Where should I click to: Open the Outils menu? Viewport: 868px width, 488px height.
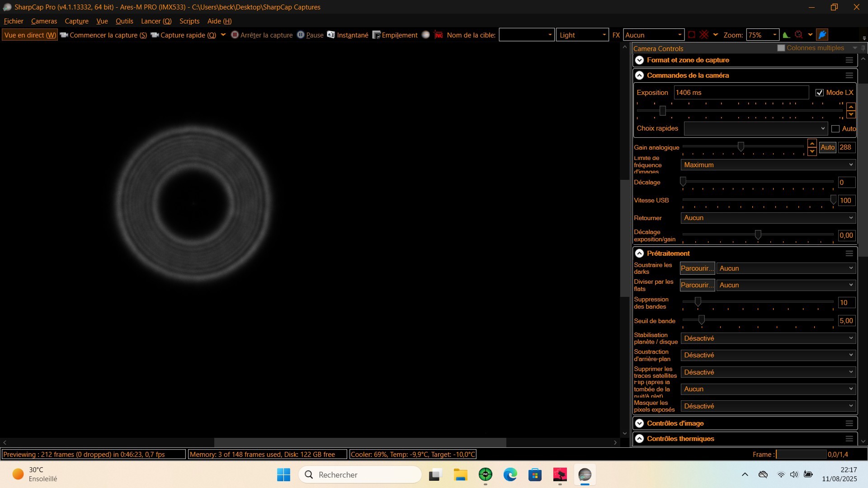pyautogui.click(x=124, y=21)
